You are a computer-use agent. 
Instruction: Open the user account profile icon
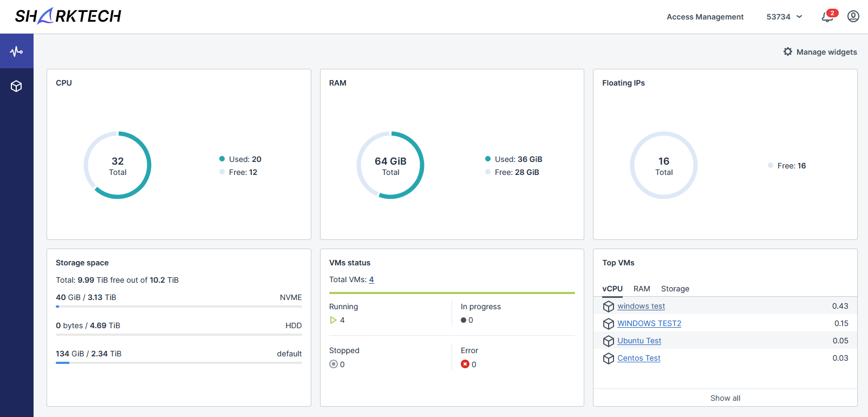[x=853, y=17]
